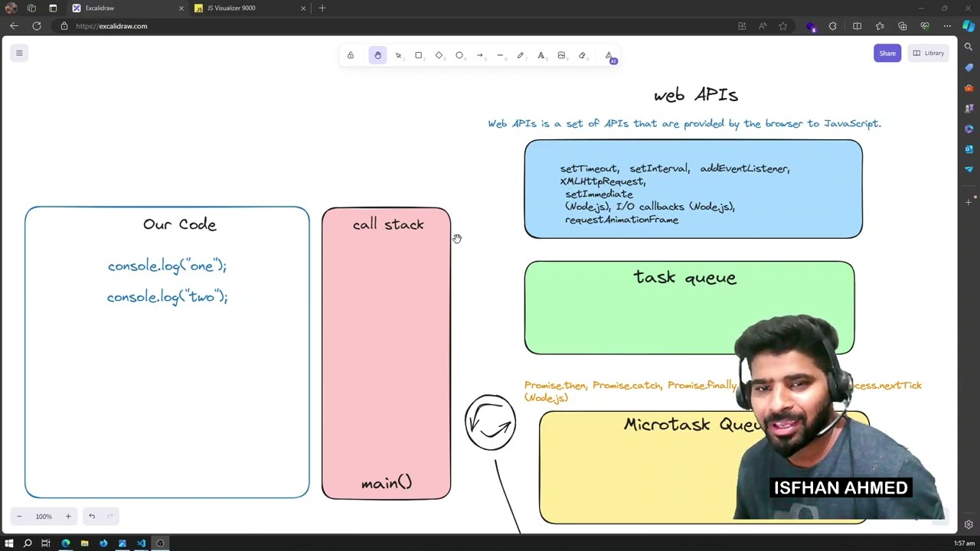
Task: Click 'console.log("one");' code text
Action: click(167, 266)
